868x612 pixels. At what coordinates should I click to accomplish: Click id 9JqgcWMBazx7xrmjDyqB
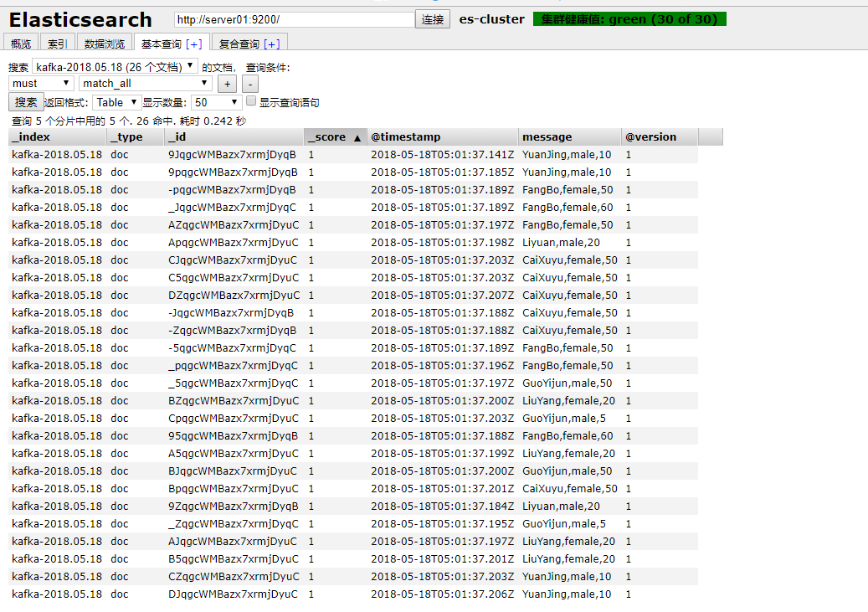(x=232, y=155)
